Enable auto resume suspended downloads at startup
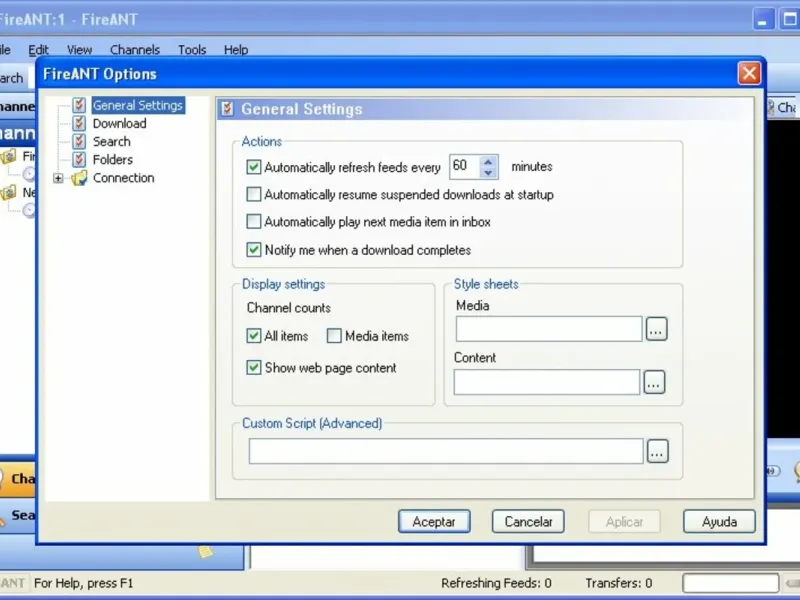The width and height of the screenshot is (800, 600). [254, 194]
